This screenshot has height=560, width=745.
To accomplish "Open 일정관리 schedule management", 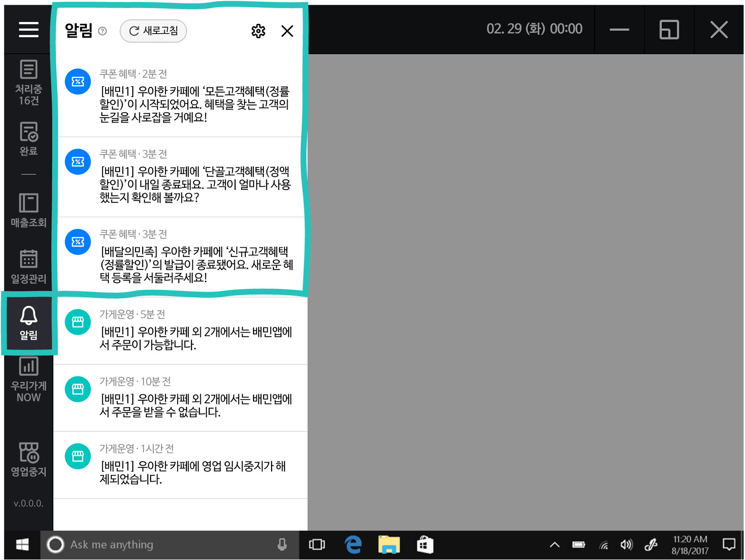I will 29,266.
